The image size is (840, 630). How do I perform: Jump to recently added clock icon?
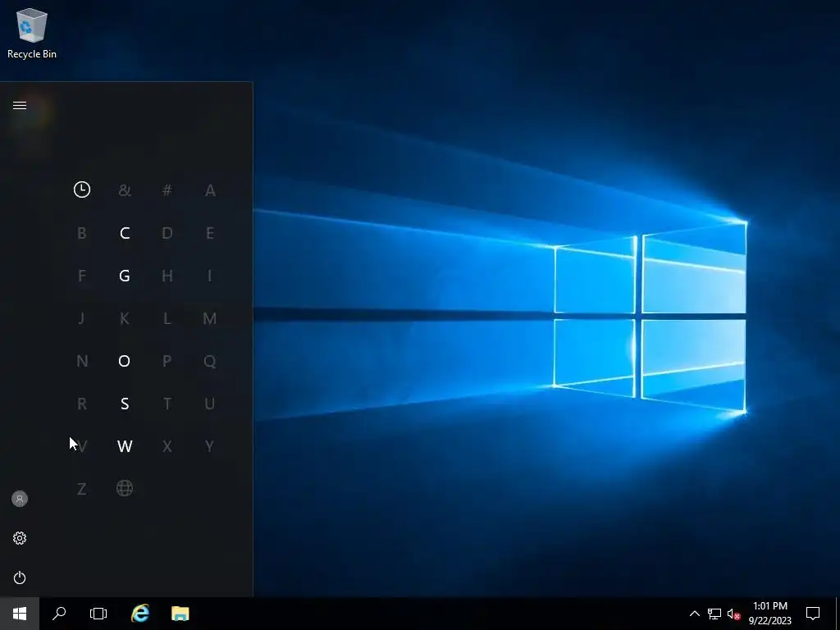click(82, 189)
